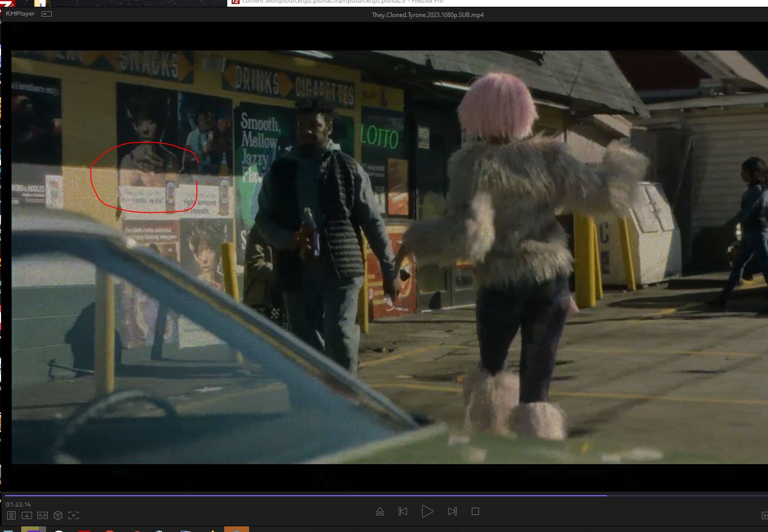The height and width of the screenshot is (532, 768).
Task: Click the download video icon
Action: tap(27, 515)
